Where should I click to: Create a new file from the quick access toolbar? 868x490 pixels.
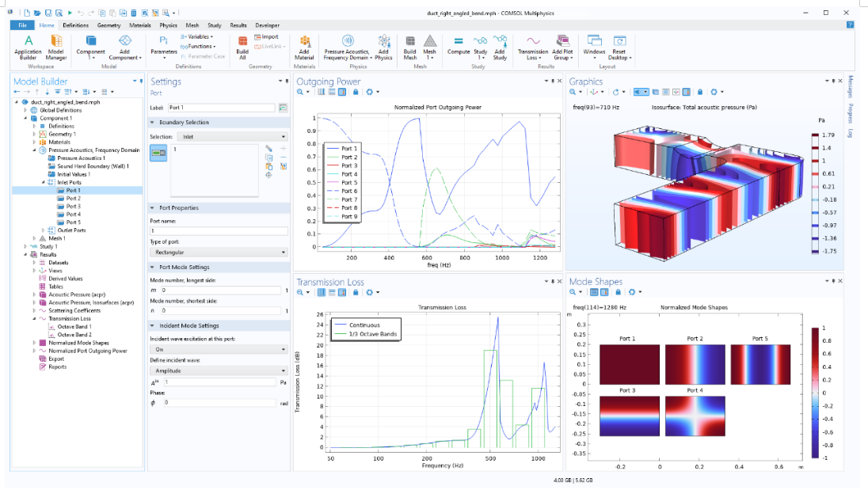(x=27, y=13)
